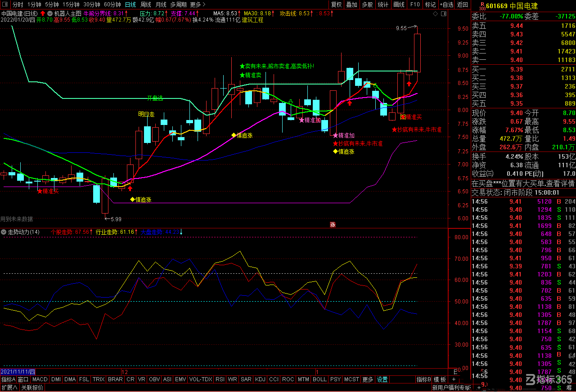This screenshot has width=576, height=392.
Task: Select the 窗口 tab in indicator bar
Action: point(23,379)
